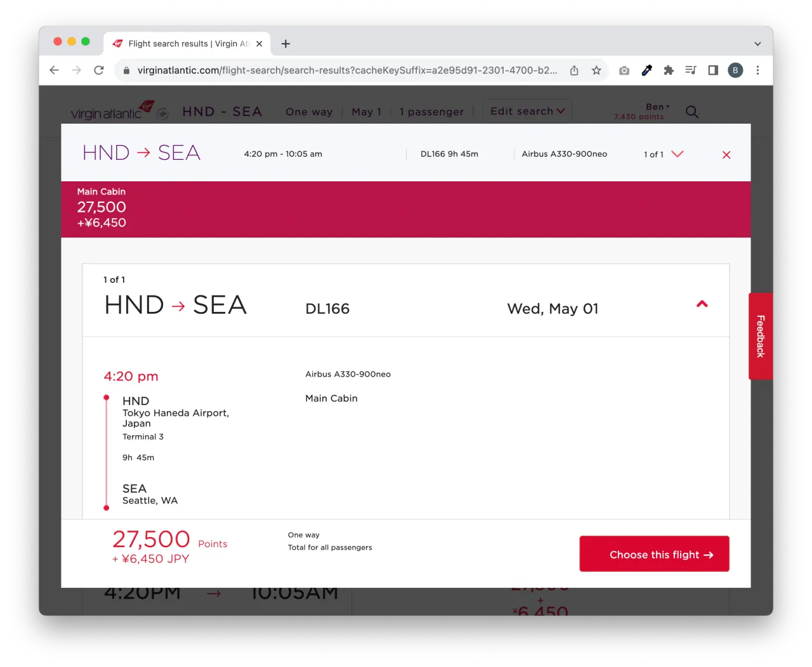This screenshot has height=667, width=812.
Task: Click the Main Cabin fare banner
Action: tap(405, 209)
